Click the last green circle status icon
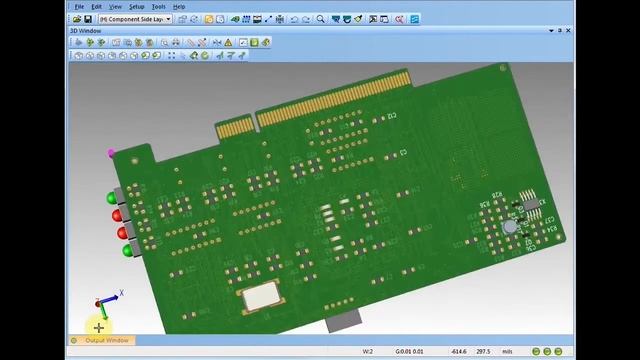The image size is (640, 360). click(558, 351)
